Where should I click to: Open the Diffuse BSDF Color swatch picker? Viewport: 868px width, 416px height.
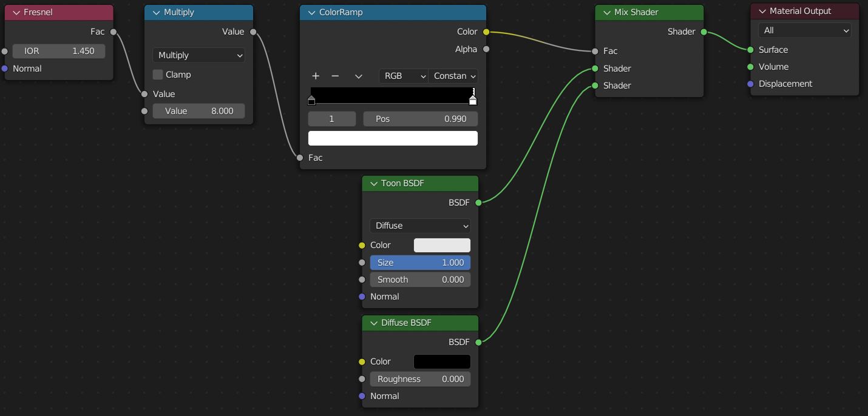[442, 361]
